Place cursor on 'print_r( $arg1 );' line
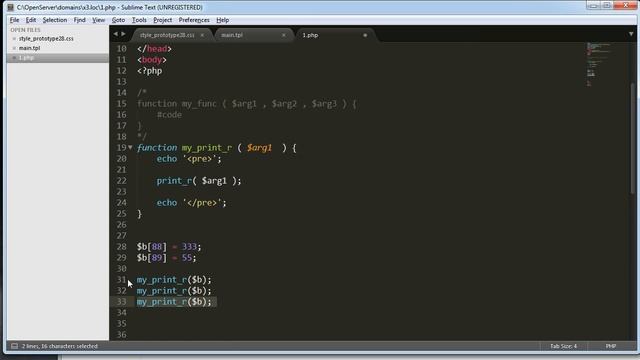This screenshot has width=640, height=360. tap(199, 181)
